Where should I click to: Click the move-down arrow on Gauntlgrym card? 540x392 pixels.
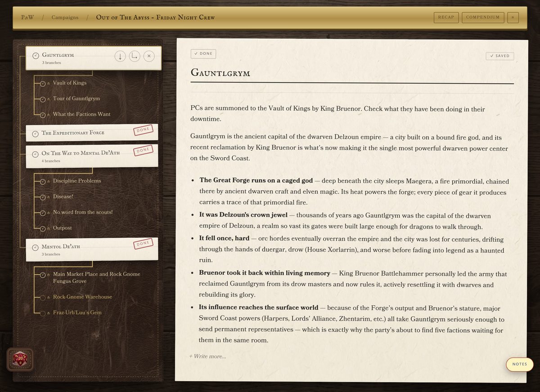pos(120,56)
